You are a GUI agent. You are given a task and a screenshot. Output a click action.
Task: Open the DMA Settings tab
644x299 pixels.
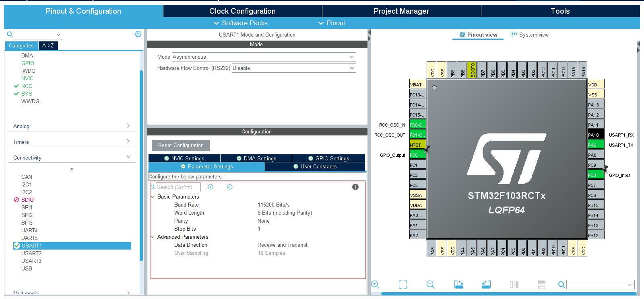[x=256, y=158]
